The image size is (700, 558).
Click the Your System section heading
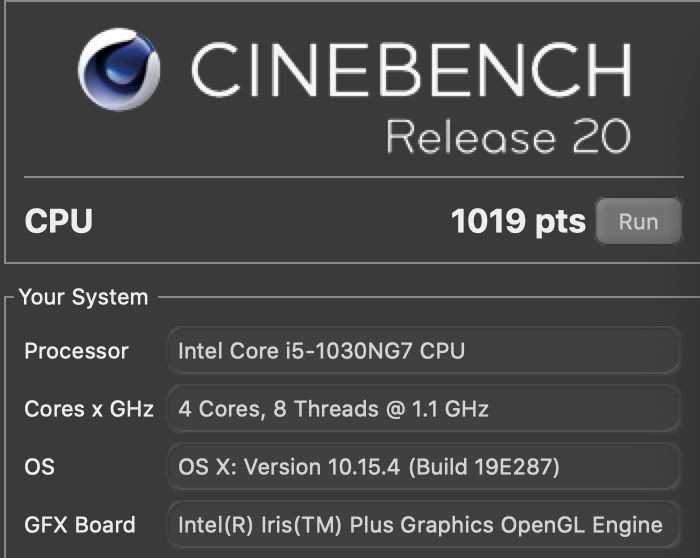pyautogui.click(x=83, y=297)
